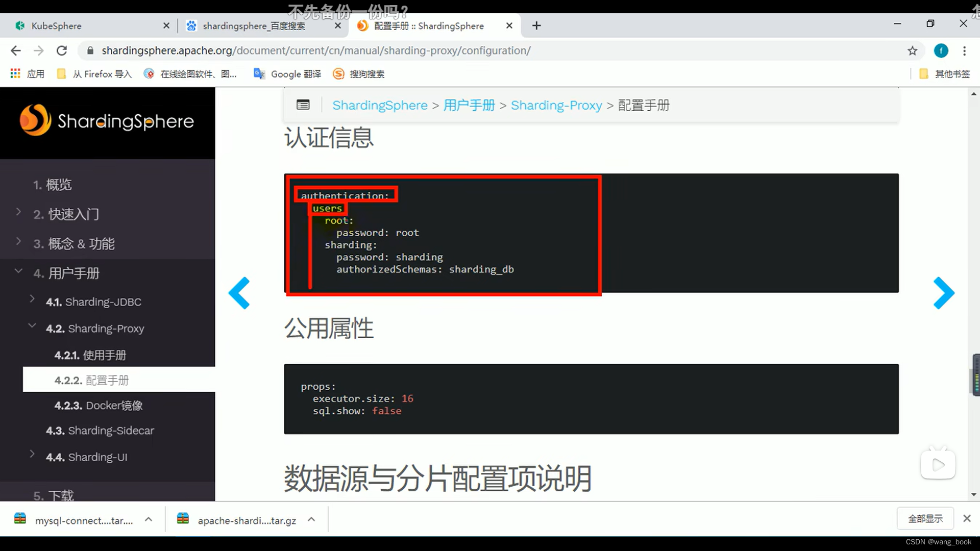Click the sql.show: false line

(357, 411)
